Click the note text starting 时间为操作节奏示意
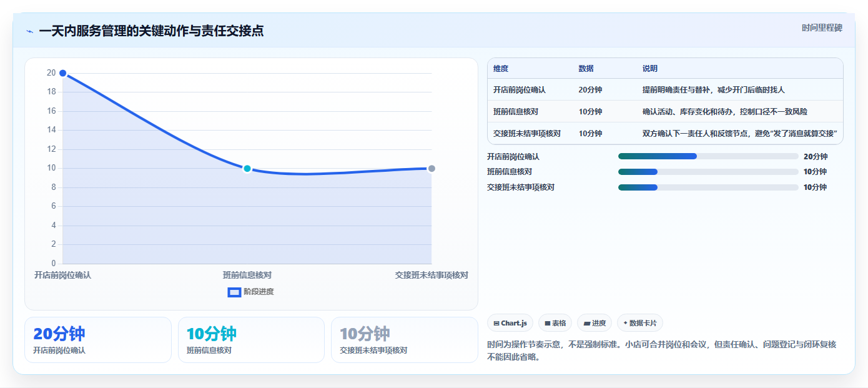868x388 pixels. [661, 351]
